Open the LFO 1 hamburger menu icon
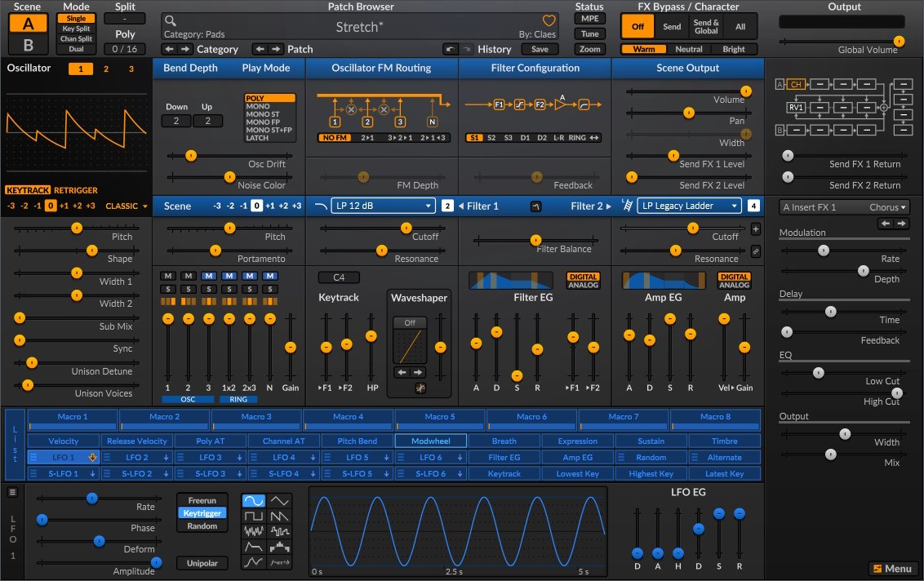 [13, 492]
